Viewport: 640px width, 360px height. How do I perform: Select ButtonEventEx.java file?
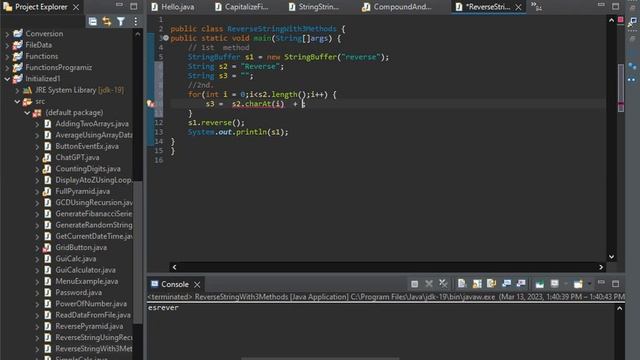[87, 146]
